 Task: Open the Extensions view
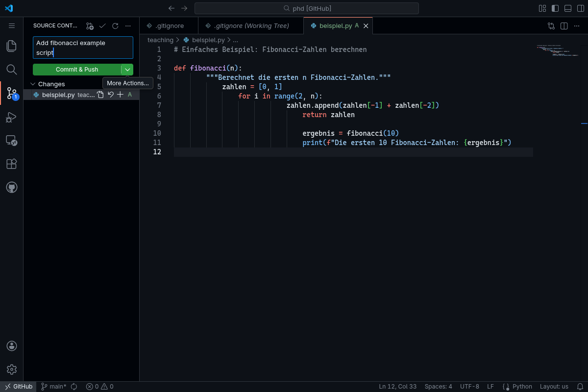tap(12, 164)
